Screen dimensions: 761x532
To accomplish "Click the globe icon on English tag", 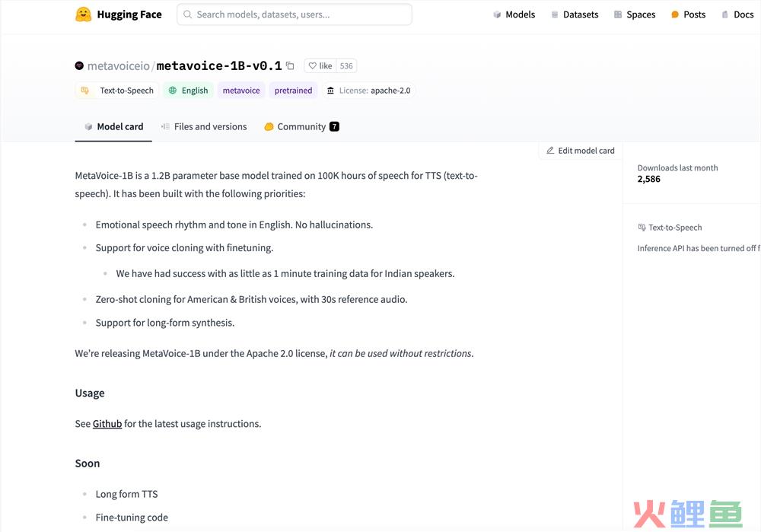I will coord(172,91).
